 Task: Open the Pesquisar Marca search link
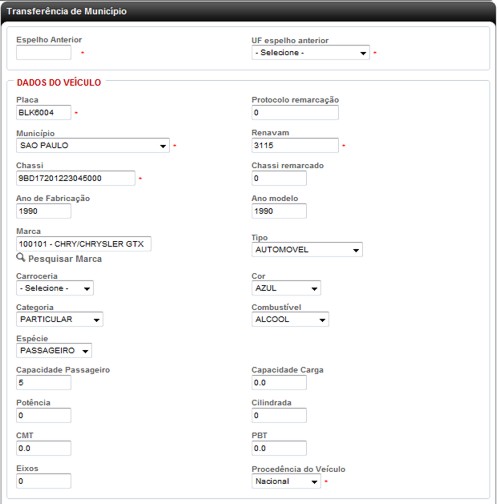click(x=65, y=259)
